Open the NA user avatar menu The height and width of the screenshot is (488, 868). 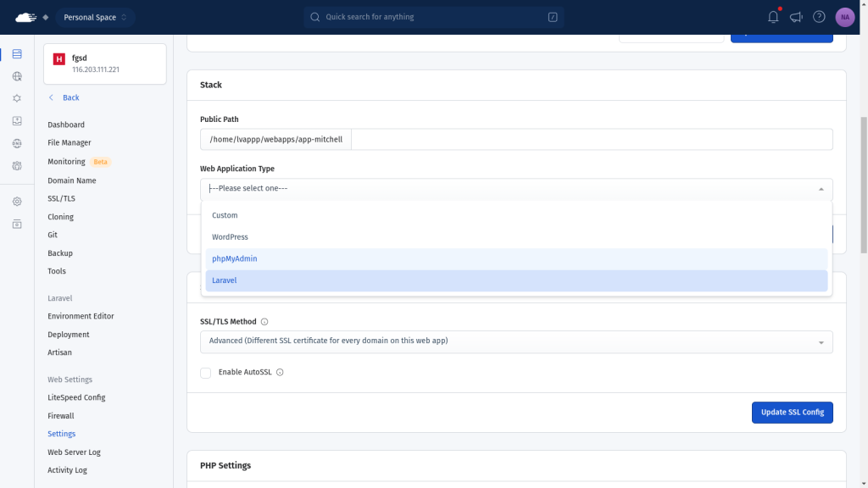click(844, 17)
